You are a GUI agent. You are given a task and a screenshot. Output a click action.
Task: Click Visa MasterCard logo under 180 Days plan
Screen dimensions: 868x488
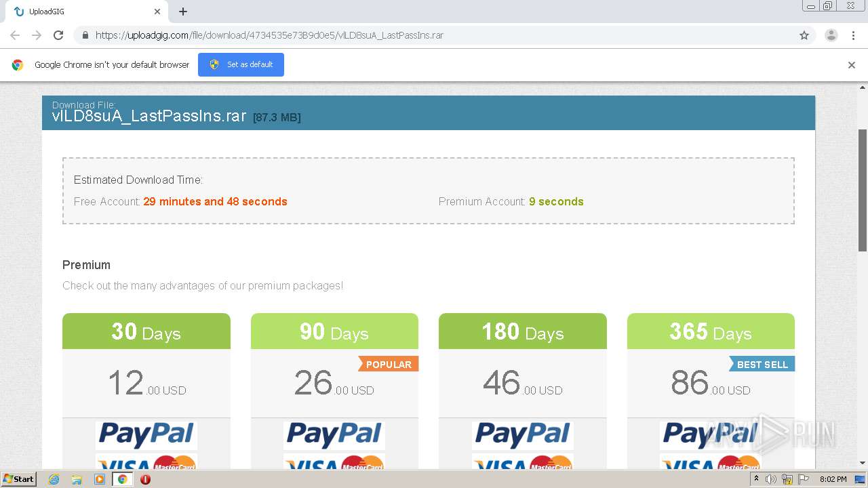[x=523, y=462]
